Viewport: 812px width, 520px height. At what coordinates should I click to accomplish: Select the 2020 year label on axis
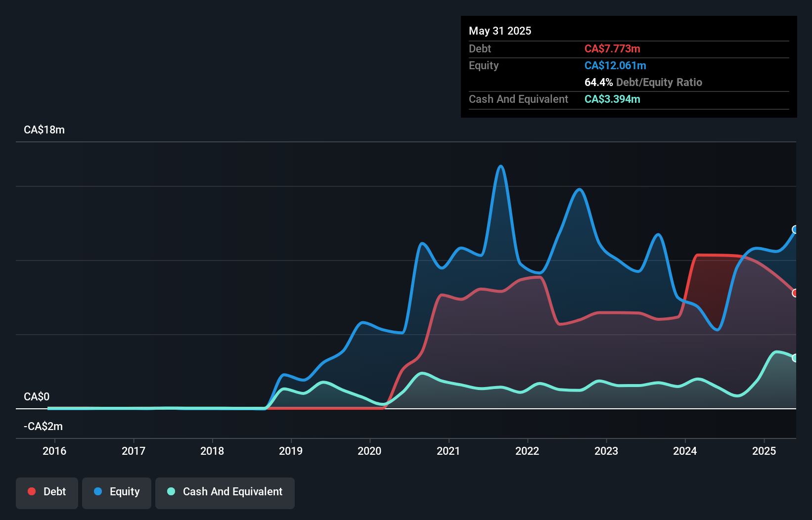pos(370,451)
